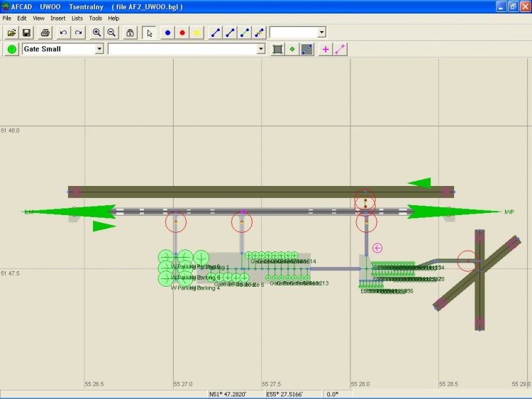Zoom out with the magnifier minus icon
Viewport: 532px width, 399px height.
pos(111,33)
